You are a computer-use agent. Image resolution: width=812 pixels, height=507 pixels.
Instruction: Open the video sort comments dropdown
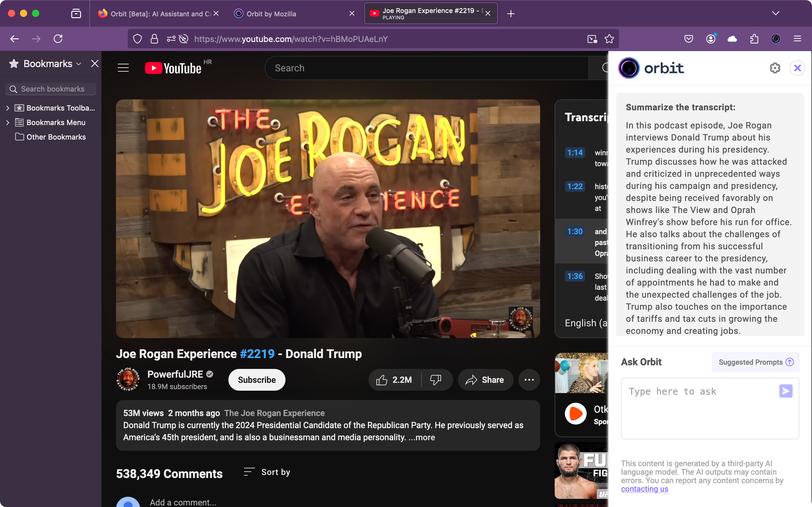click(266, 472)
